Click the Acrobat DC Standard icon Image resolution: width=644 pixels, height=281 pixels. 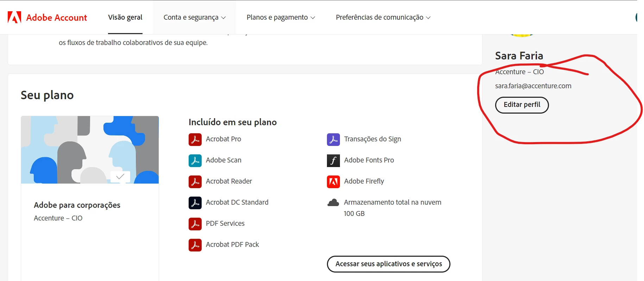tap(195, 203)
